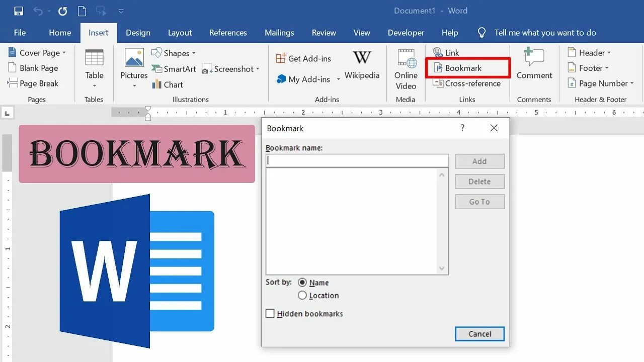This screenshot has height=362, width=644.
Task: Open the View tab
Action: point(362,33)
